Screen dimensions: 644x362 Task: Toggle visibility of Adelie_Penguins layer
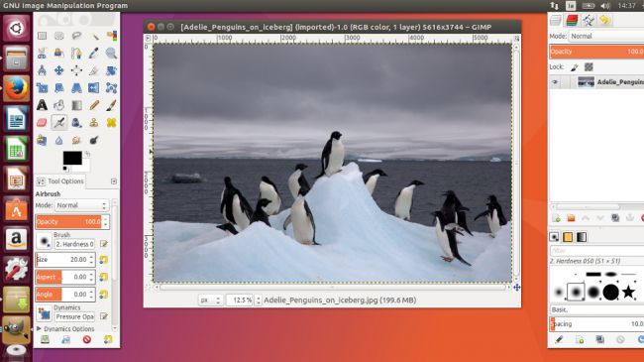555,82
